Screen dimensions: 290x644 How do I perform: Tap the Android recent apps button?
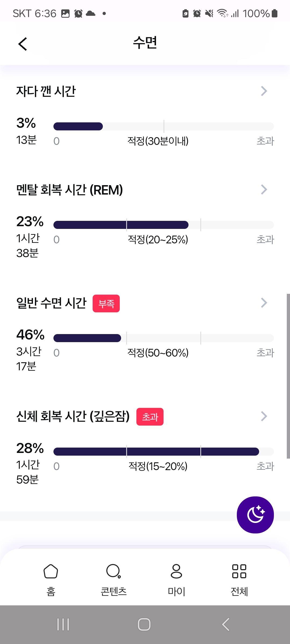pos(63,624)
